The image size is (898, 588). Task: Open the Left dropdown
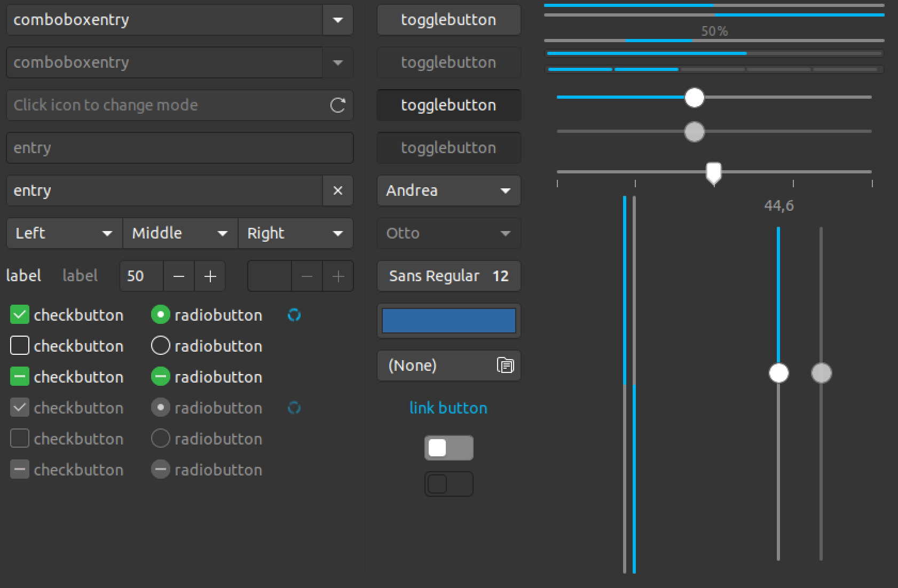coord(65,233)
